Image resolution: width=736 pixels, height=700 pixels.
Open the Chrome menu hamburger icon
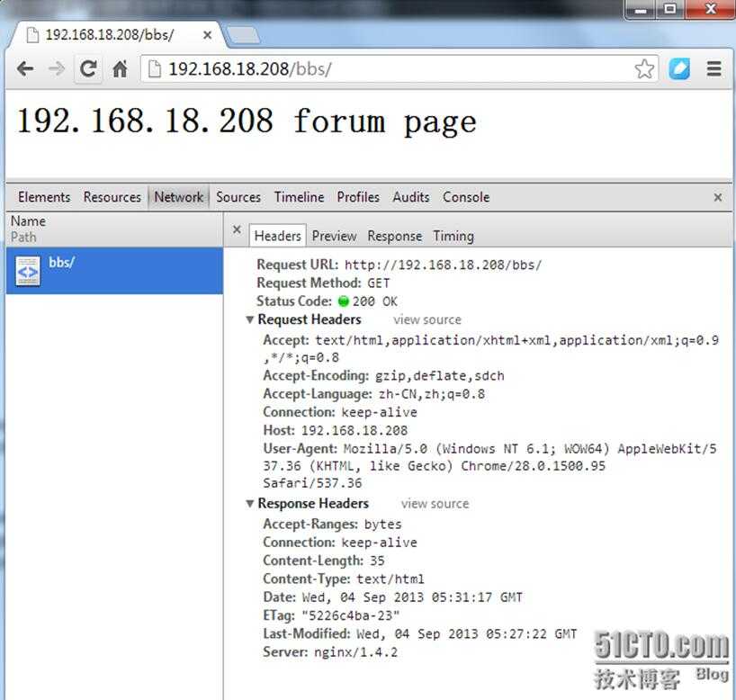pos(714,69)
